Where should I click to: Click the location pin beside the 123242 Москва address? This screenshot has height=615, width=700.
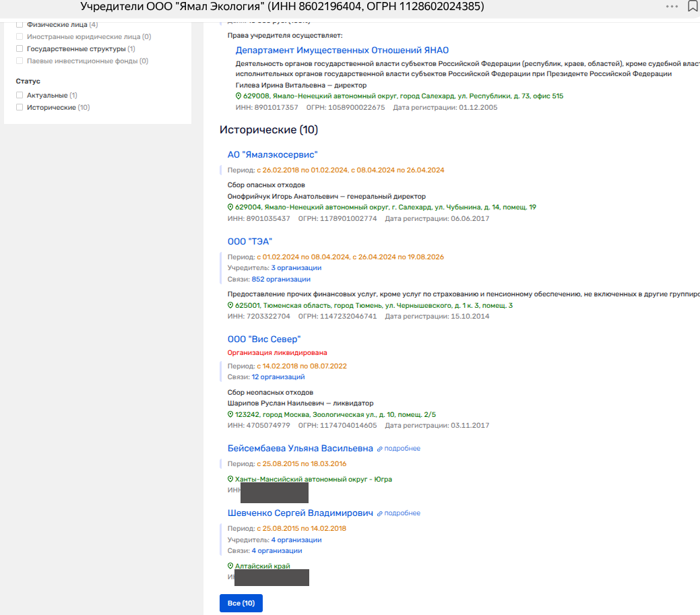[230, 415]
